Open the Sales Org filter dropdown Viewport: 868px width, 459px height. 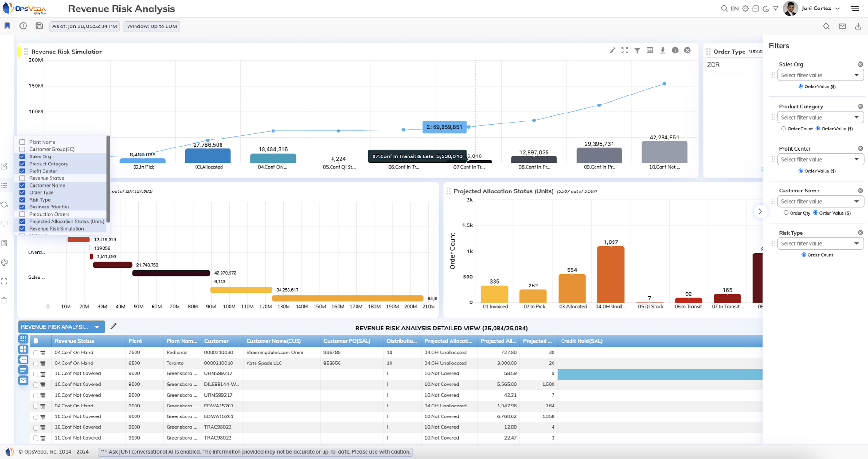click(820, 75)
